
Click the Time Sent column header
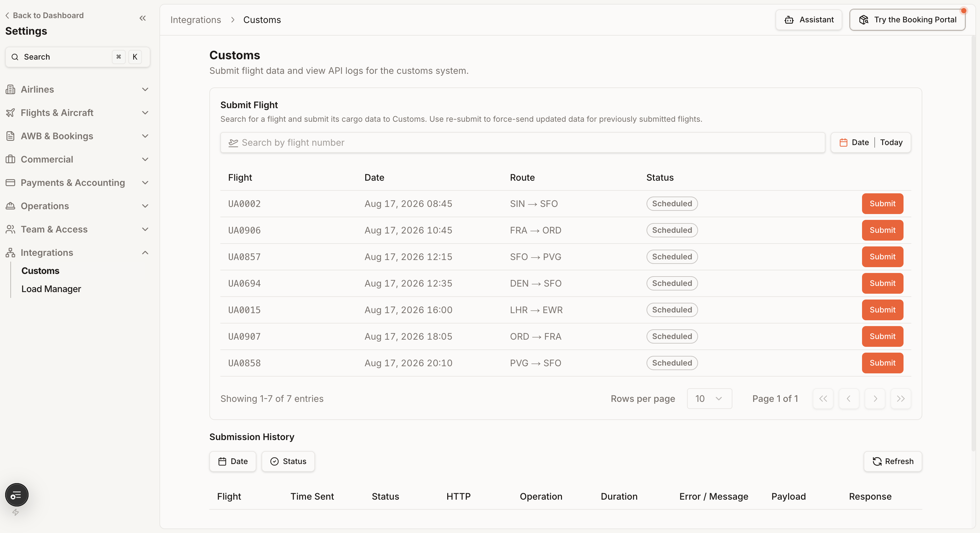coord(312,496)
